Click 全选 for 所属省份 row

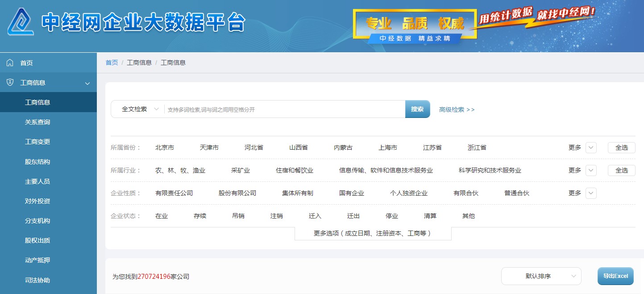tap(622, 147)
